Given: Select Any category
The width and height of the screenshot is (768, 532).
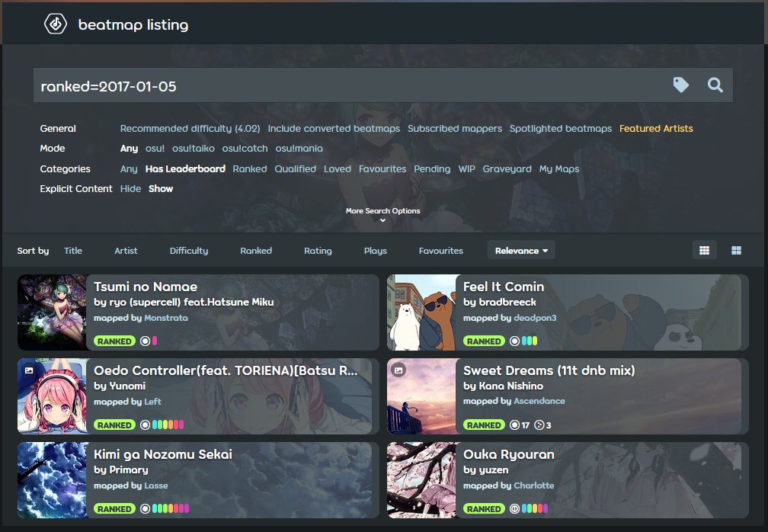Looking at the screenshot, I should point(129,169).
